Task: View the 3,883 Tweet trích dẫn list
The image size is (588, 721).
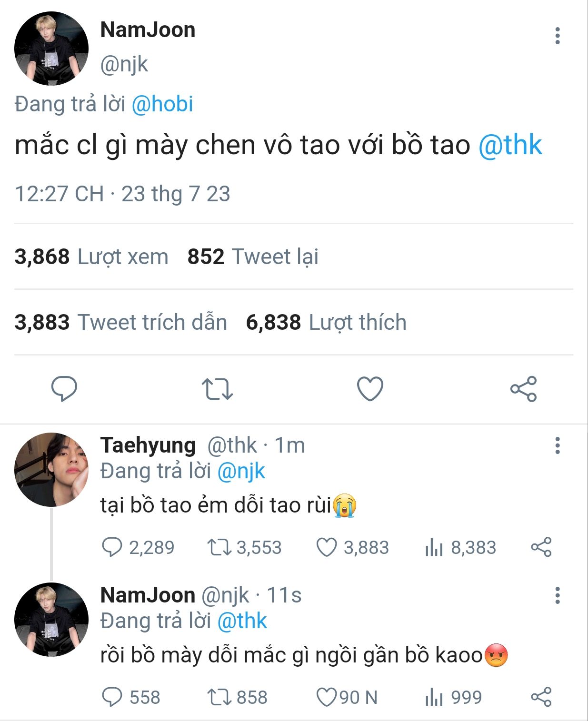Action: point(120,322)
